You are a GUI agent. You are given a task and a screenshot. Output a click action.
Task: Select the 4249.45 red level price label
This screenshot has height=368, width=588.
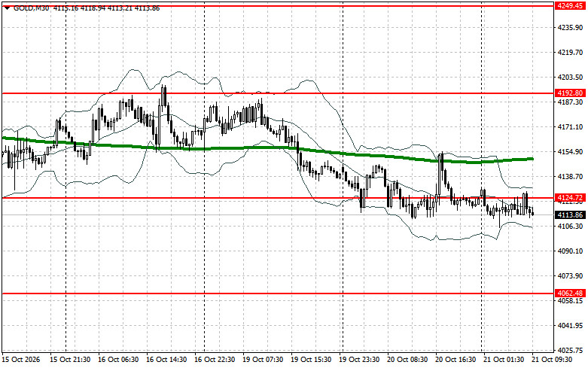pyautogui.click(x=570, y=5)
